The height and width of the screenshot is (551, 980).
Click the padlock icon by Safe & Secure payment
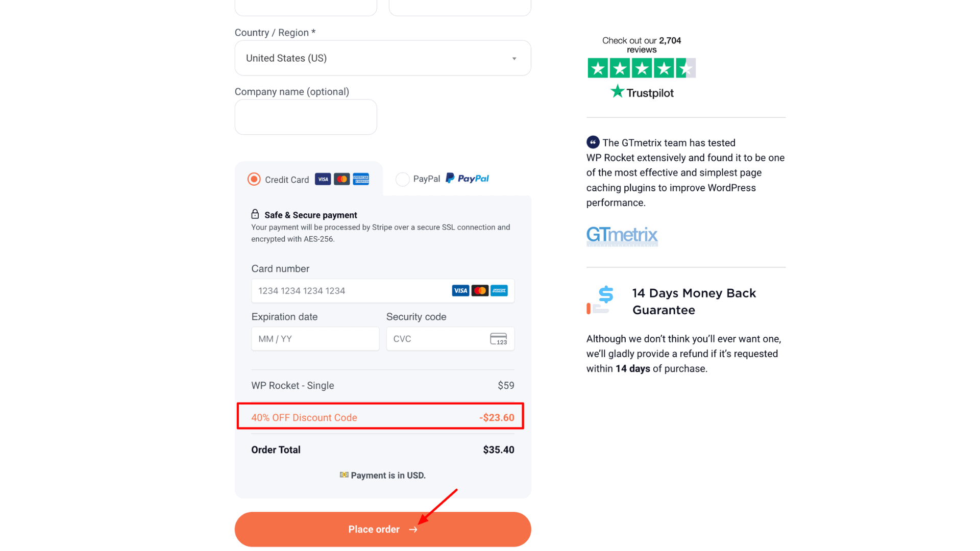pos(255,214)
